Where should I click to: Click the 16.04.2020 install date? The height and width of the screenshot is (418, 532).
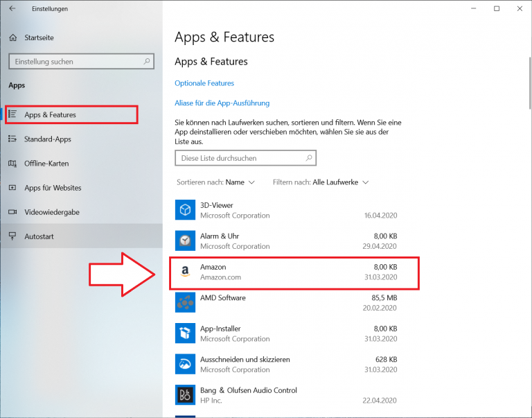pyautogui.click(x=380, y=216)
